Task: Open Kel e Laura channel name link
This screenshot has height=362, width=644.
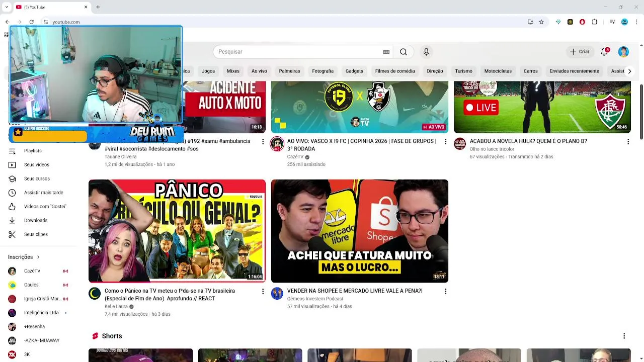Action: coord(116,307)
